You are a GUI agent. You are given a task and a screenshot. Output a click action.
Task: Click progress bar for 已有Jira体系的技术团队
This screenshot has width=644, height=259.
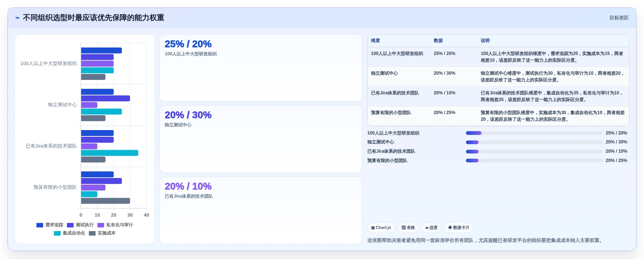[x=534, y=152]
